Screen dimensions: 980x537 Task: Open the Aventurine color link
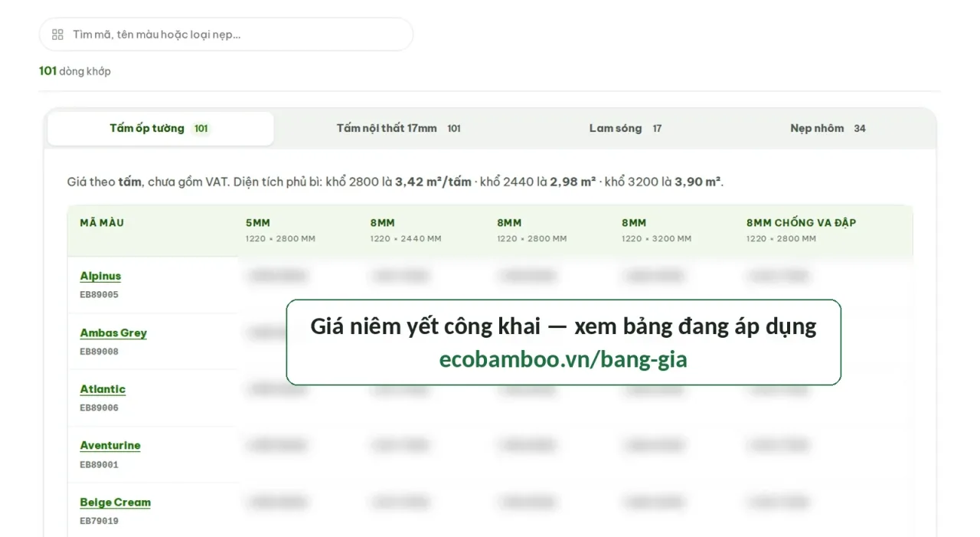click(x=110, y=446)
